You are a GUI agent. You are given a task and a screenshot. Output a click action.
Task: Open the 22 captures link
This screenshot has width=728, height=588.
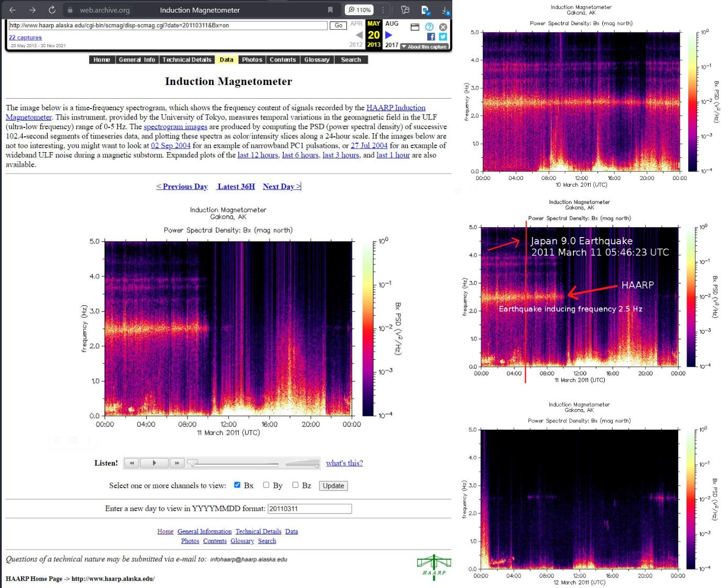pyautogui.click(x=25, y=37)
